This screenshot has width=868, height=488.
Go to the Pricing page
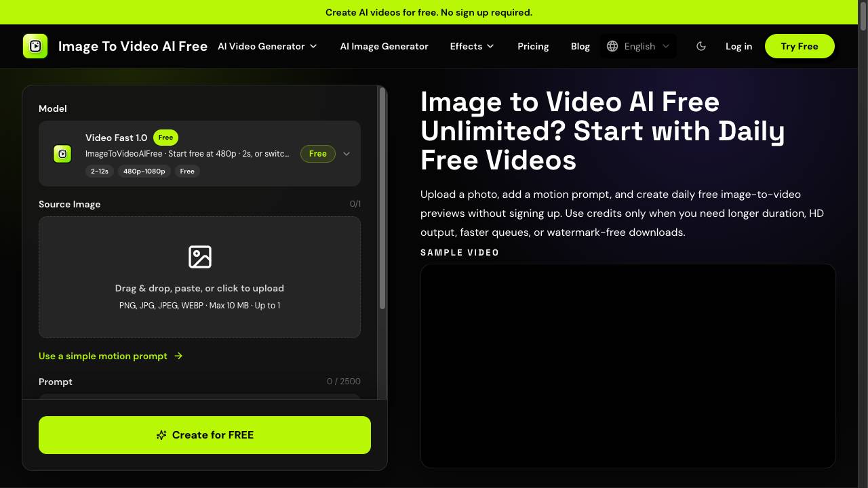pyautogui.click(x=533, y=46)
